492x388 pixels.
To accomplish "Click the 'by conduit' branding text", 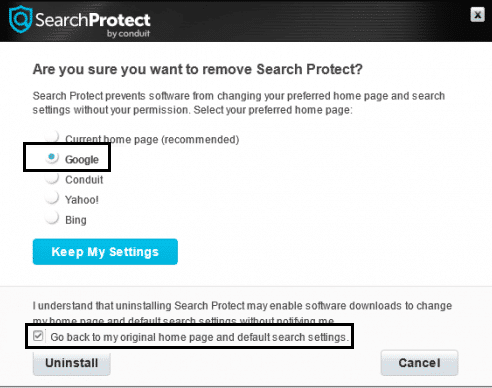I will coord(128,33).
